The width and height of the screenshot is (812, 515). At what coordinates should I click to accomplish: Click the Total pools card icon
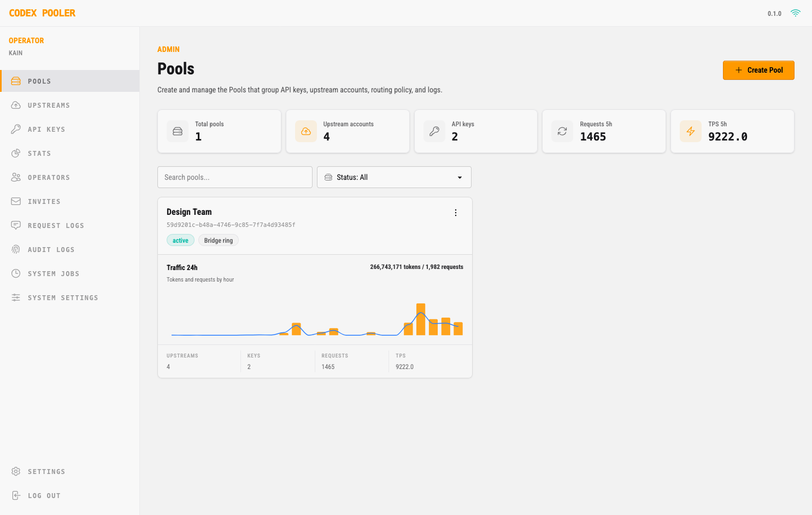(178, 131)
